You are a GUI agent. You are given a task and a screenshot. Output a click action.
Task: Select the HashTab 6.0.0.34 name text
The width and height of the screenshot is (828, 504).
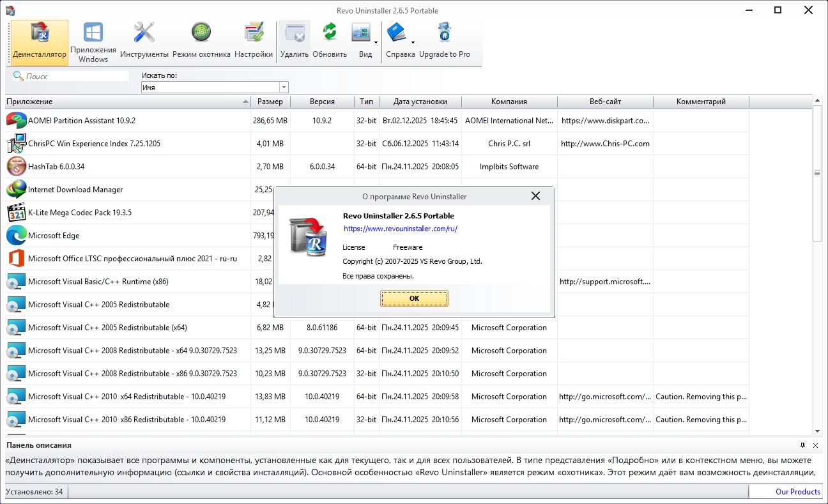click(56, 166)
